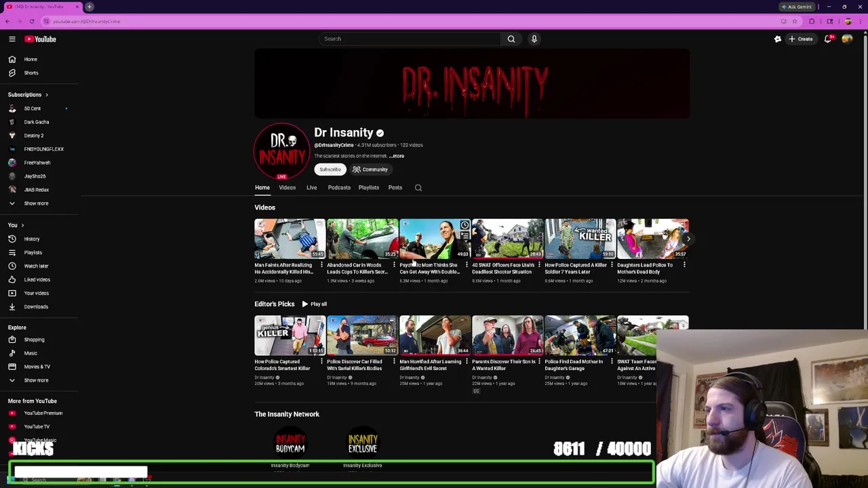Open the Destiny 2 subscription channel
The image size is (868, 488).
[x=38, y=136]
